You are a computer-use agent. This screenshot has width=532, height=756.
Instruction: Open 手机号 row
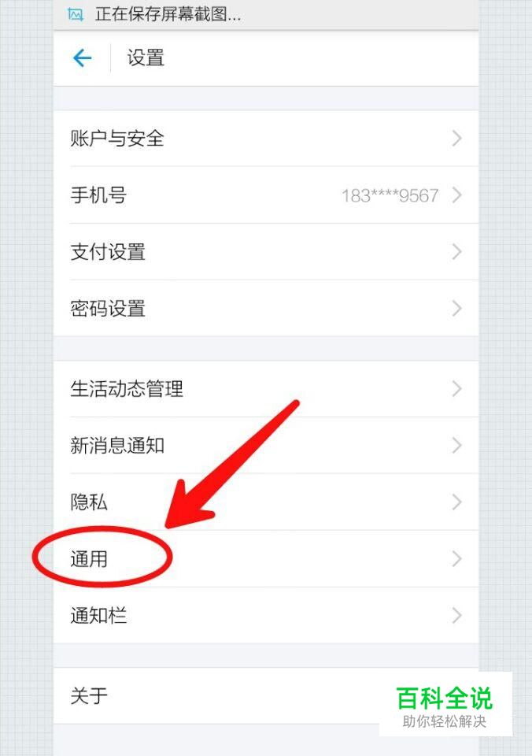coord(266,195)
